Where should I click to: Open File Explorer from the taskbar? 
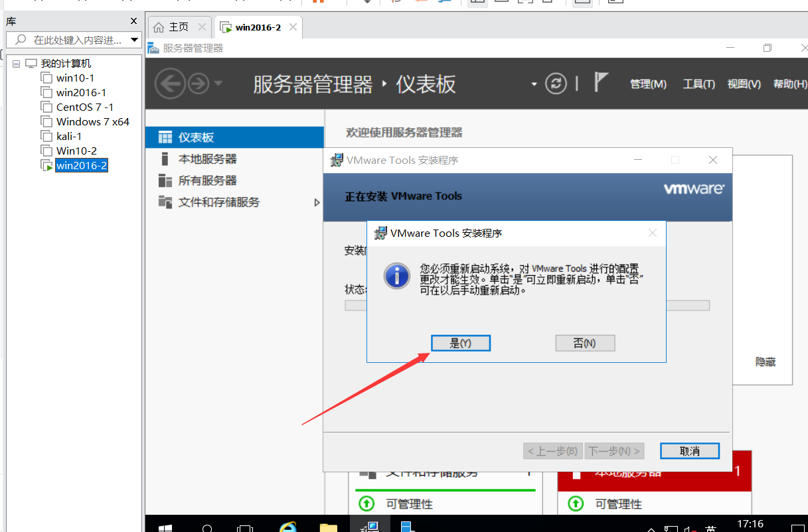[328, 529]
